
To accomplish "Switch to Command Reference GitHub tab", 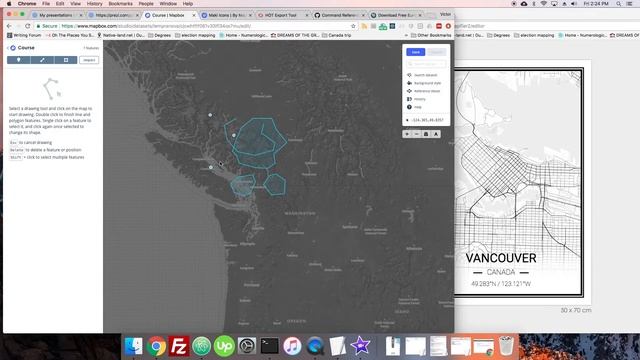I will pyautogui.click(x=338, y=15).
